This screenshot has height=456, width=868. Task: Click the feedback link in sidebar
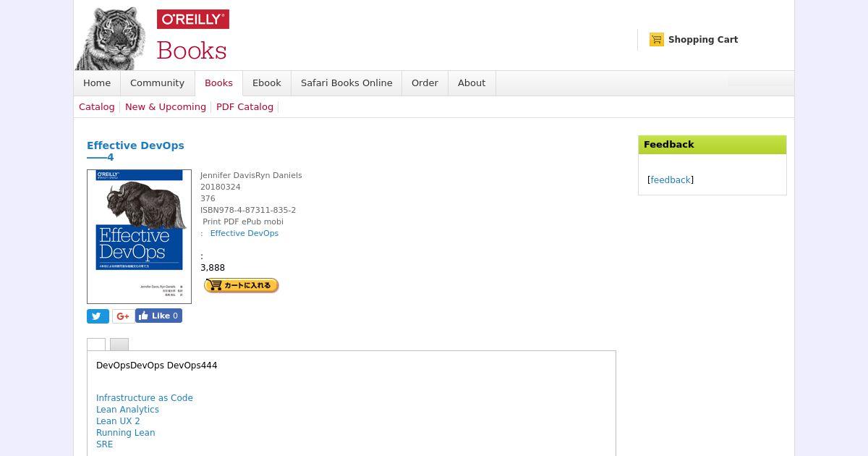[x=671, y=180]
